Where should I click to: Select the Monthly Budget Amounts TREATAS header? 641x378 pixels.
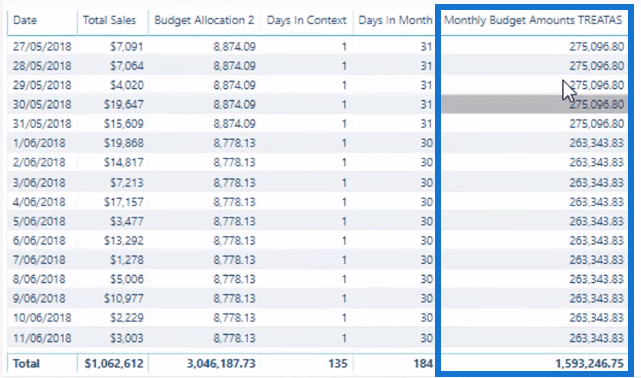coord(533,20)
